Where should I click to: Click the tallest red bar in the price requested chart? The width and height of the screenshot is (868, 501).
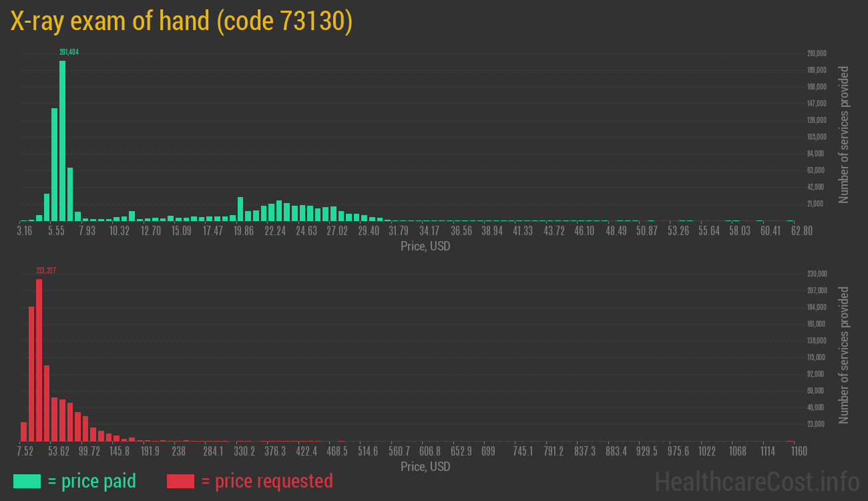coord(39,359)
